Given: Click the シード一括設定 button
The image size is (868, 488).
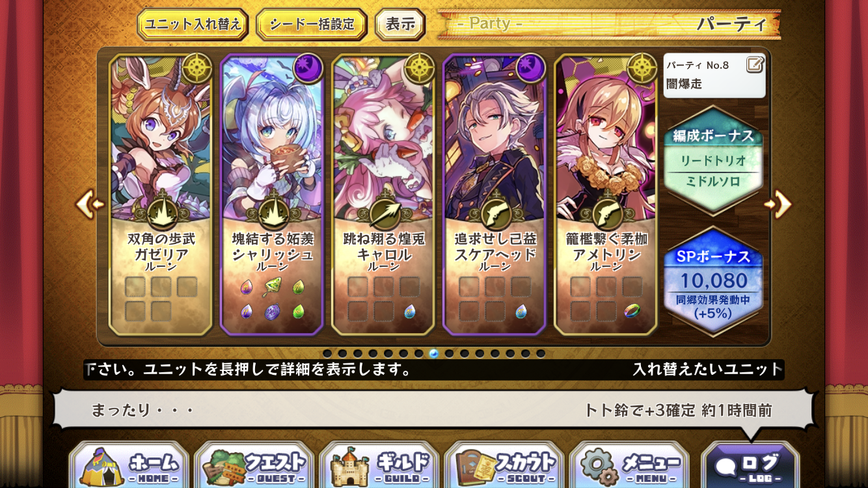Looking at the screenshot, I should pos(312,25).
